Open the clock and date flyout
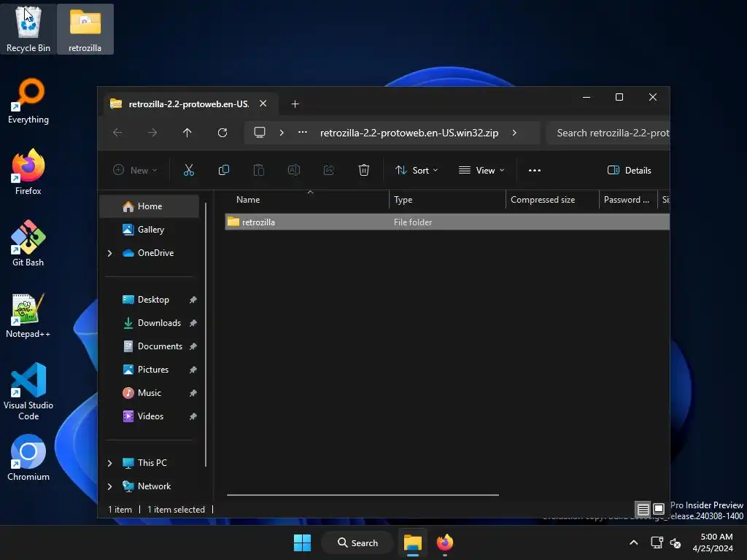The image size is (747, 560). 713,542
